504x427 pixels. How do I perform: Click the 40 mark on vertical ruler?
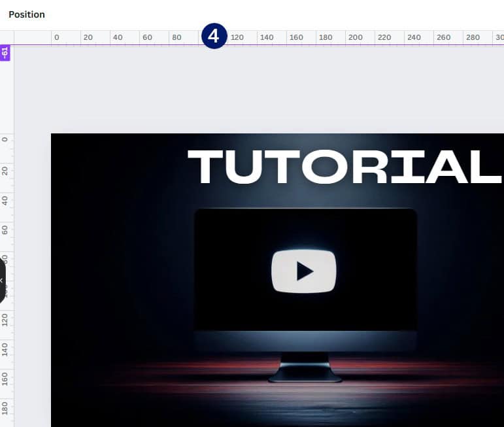click(5, 201)
